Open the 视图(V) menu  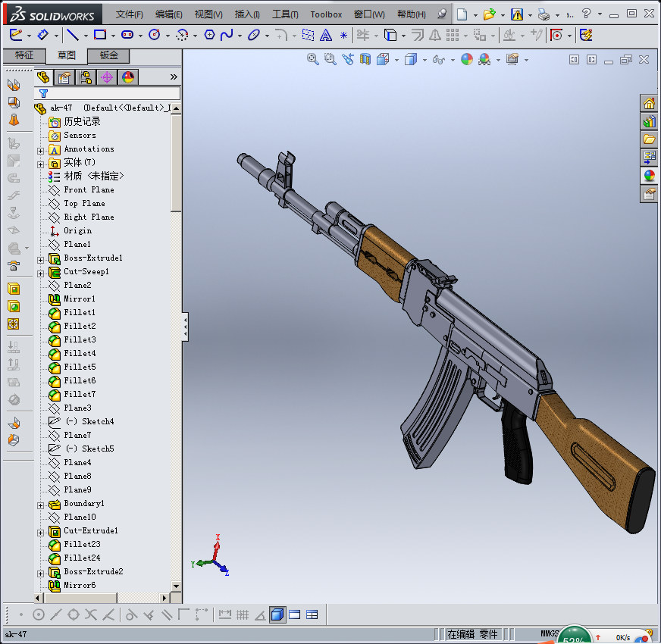[208, 14]
